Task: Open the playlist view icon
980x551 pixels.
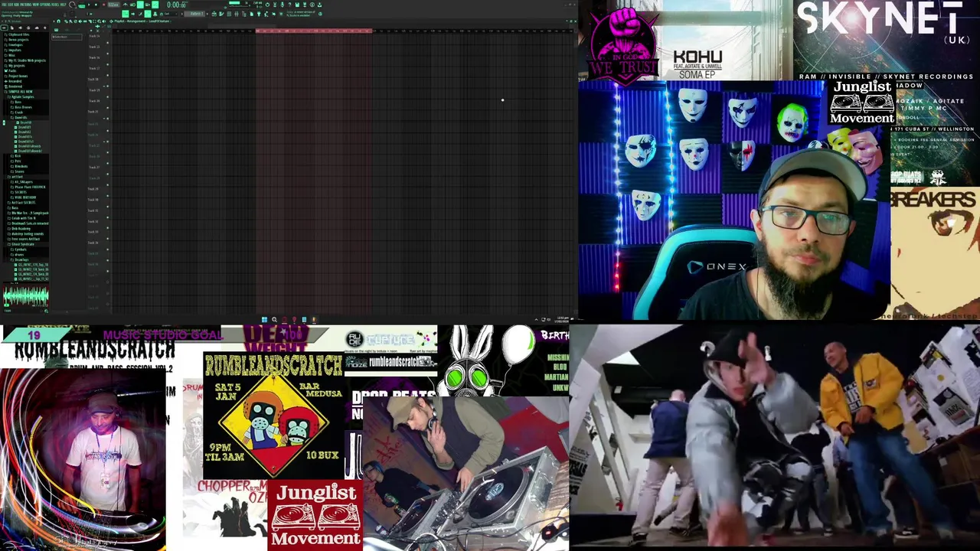Action: click(x=214, y=14)
